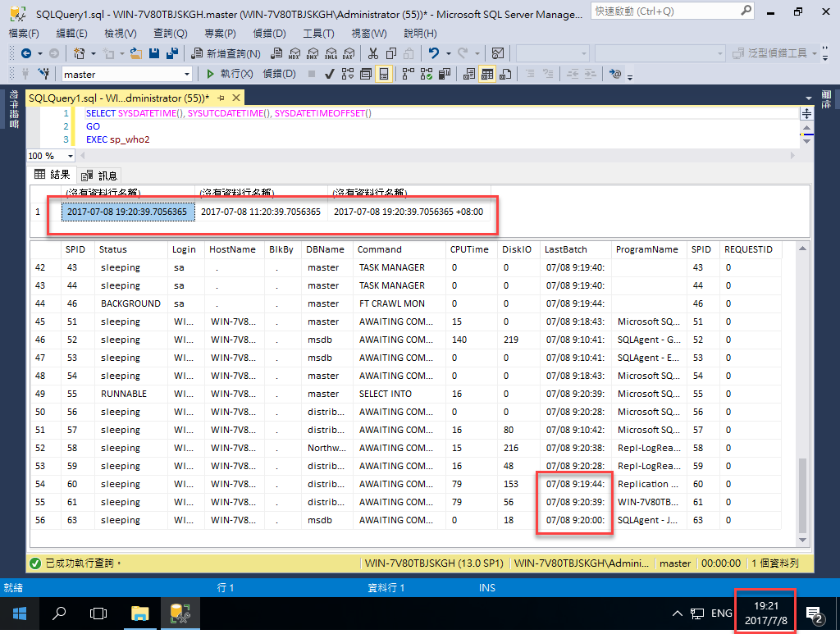Click the New Project toolbar icon
The width and height of the screenshot is (840, 634).
click(80, 53)
